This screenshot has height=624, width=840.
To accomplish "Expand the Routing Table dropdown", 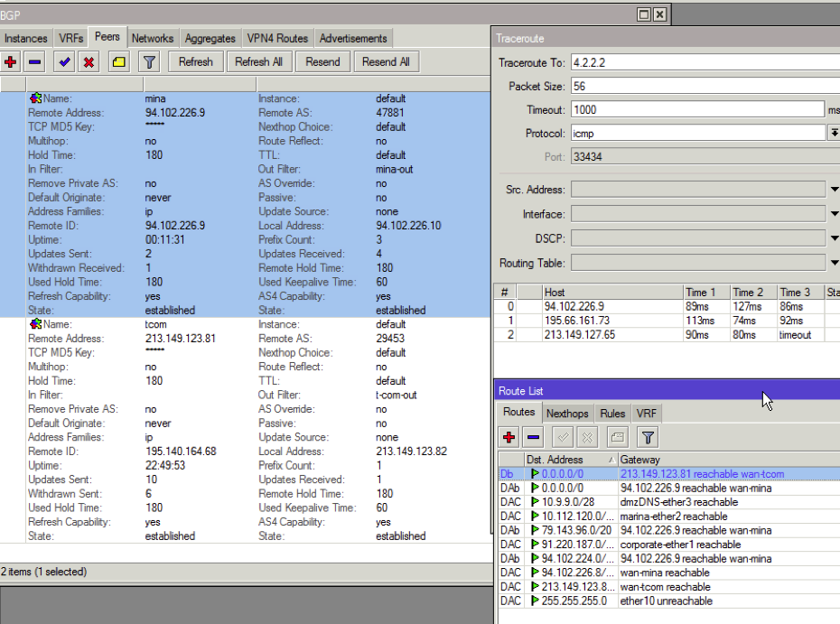I will (x=833, y=265).
